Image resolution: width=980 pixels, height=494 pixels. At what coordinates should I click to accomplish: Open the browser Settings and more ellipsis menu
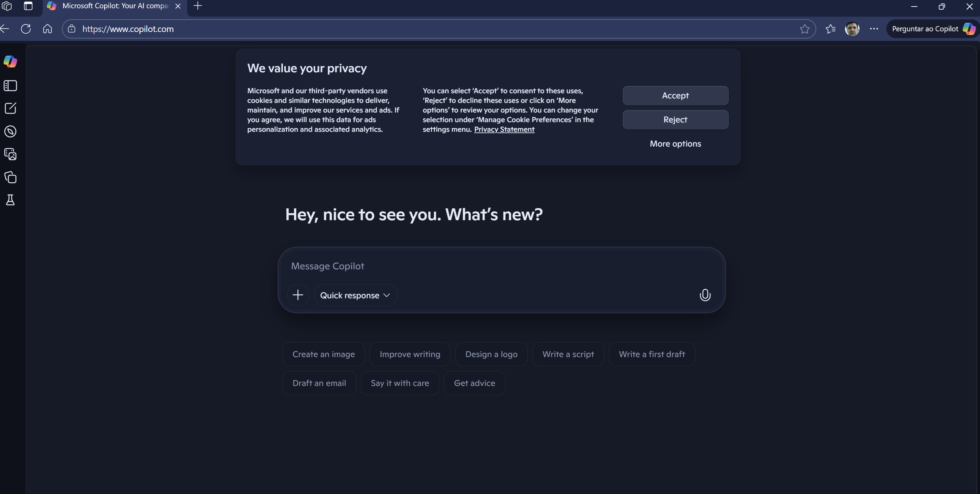pos(874,29)
